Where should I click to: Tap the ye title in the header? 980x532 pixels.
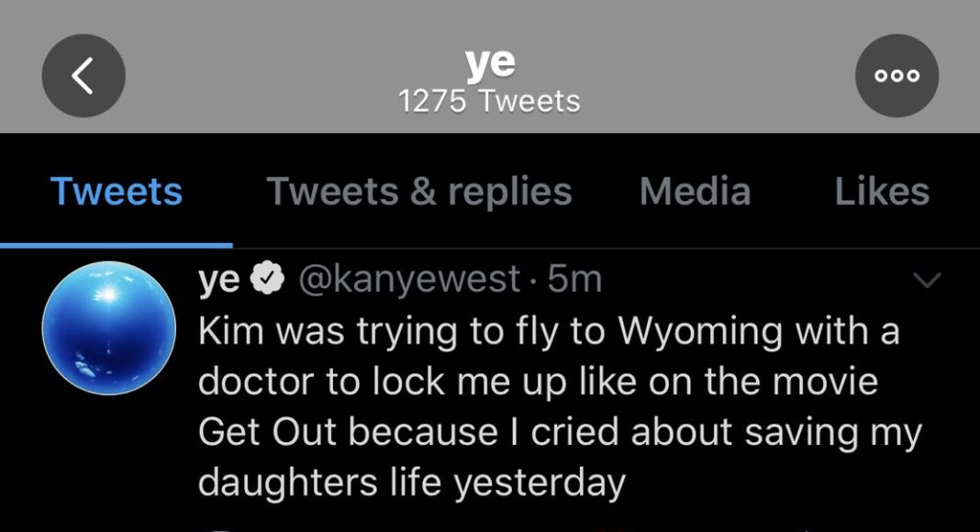[x=490, y=63]
